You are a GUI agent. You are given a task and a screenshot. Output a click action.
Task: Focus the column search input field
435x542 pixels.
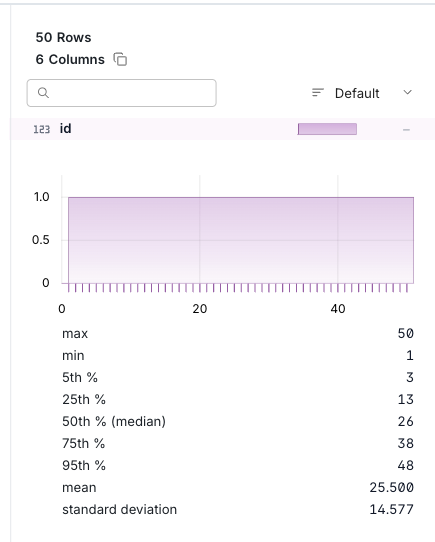tap(122, 93)
